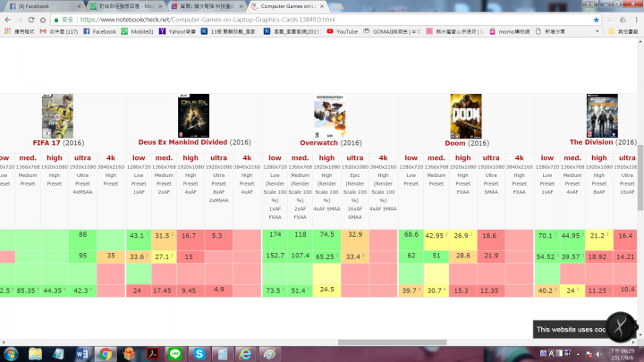Click the Division low value 70.1
This screenshot has height=362, width=644.
[x=547, y=236]
